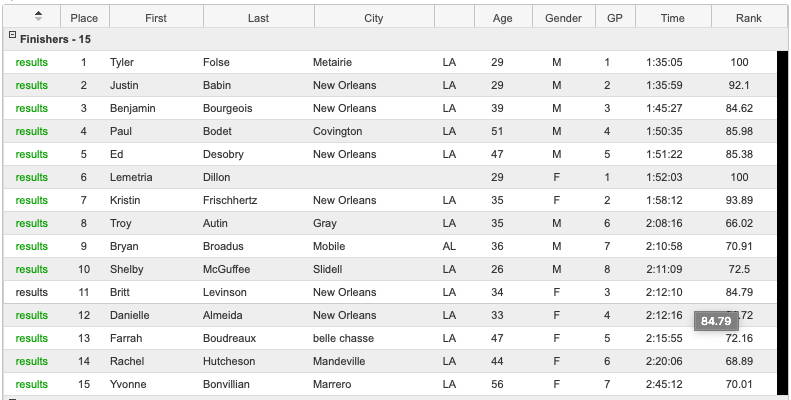Click the 84.79 rank tooltip
The width and height of the screenshot is (791, 400).
point(716,321)
